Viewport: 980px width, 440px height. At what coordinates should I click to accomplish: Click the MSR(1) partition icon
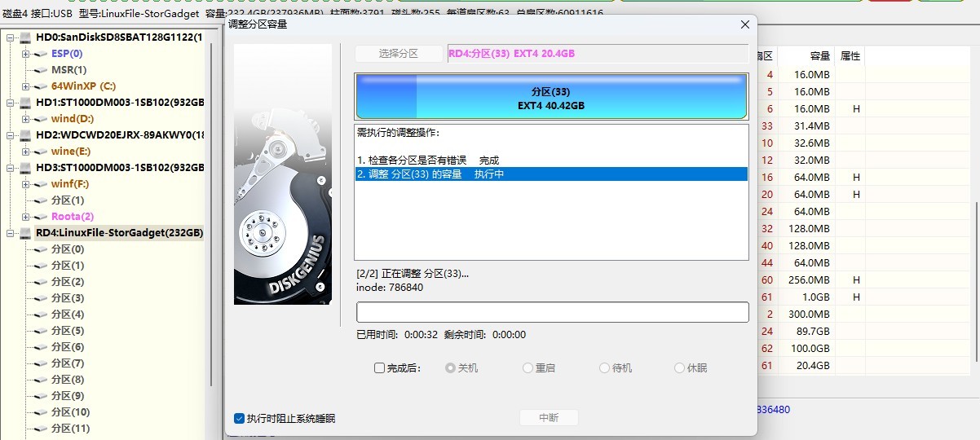tap(42, 70)
